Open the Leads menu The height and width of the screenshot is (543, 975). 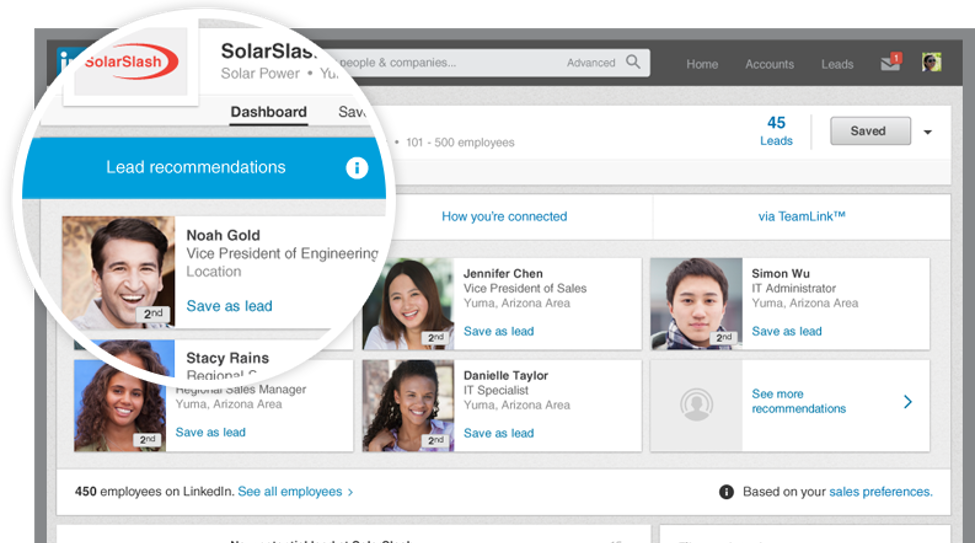coord(837,64)
